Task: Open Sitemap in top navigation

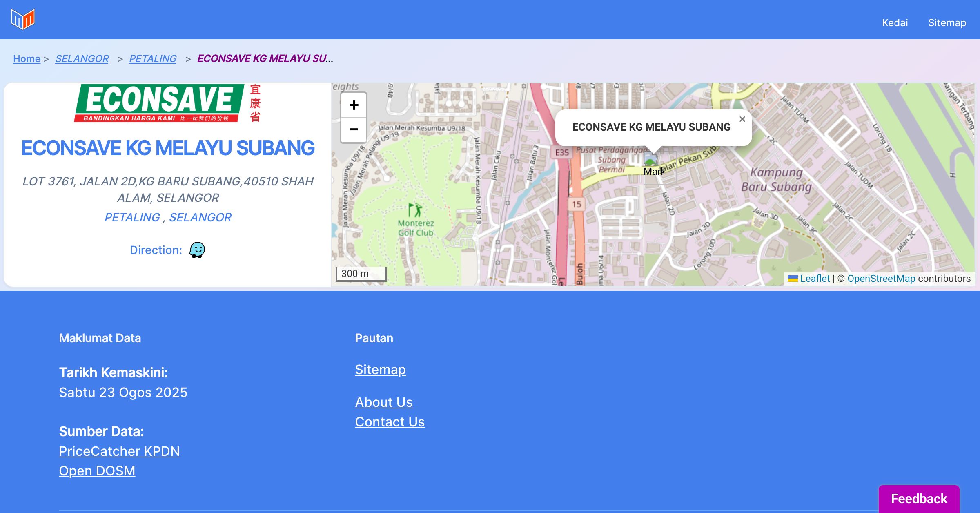Action: (947, 23)
